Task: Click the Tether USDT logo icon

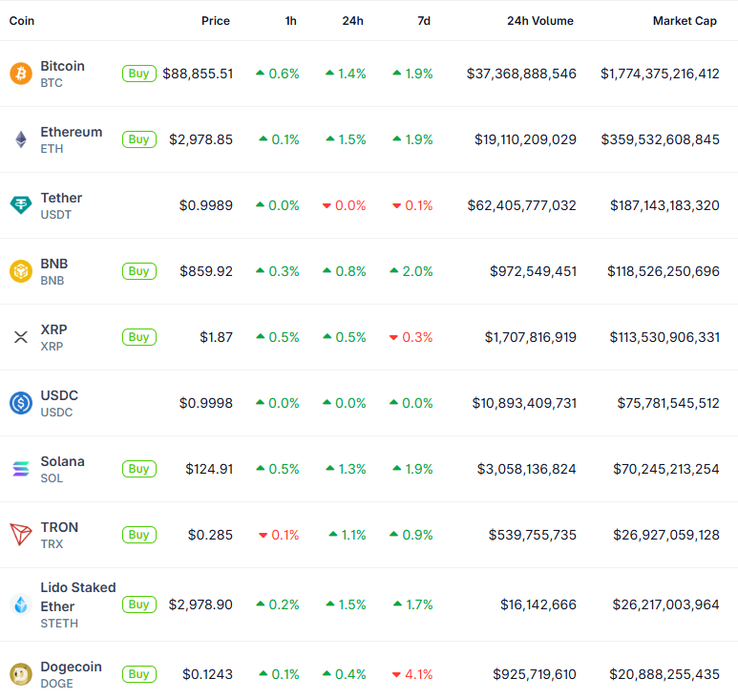Action: pyautogui.click(x=20, y=205)
